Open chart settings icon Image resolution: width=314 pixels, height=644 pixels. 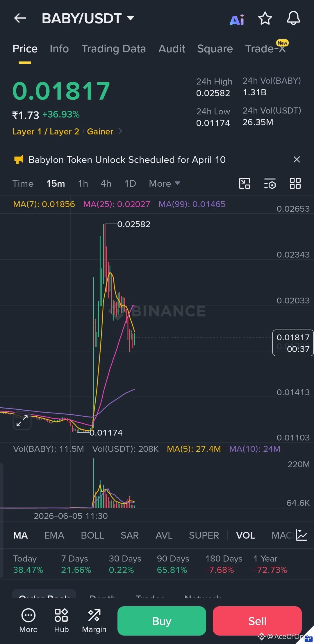pyautogui.click(x=270, y=184)
